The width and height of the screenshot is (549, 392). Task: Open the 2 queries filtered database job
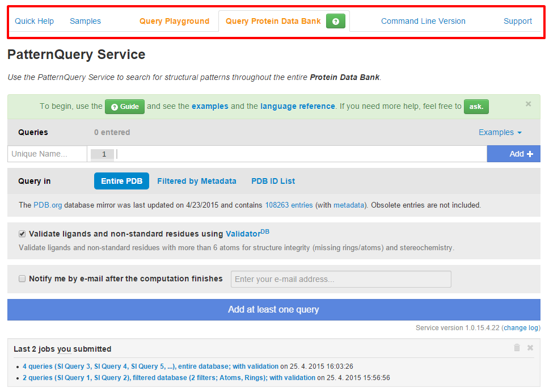[169, 378]
